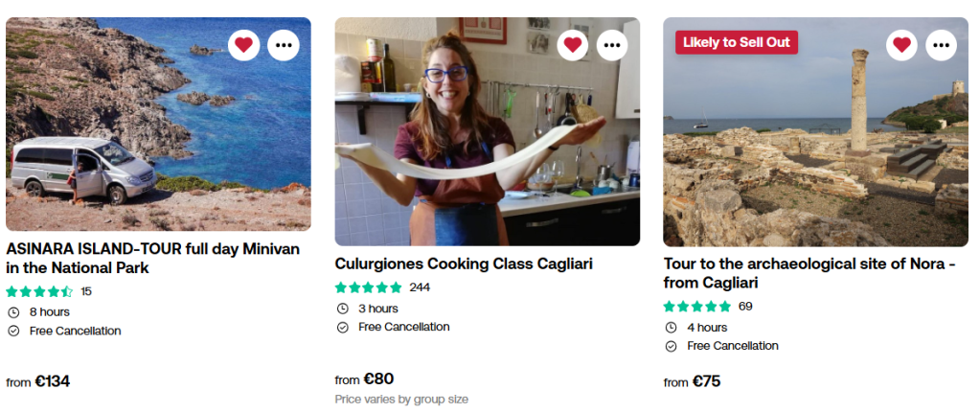The image size is (980, 413).
Task: Open more options for Asinara Island tour
Action: pyautogui.click(x=284, y=44)
